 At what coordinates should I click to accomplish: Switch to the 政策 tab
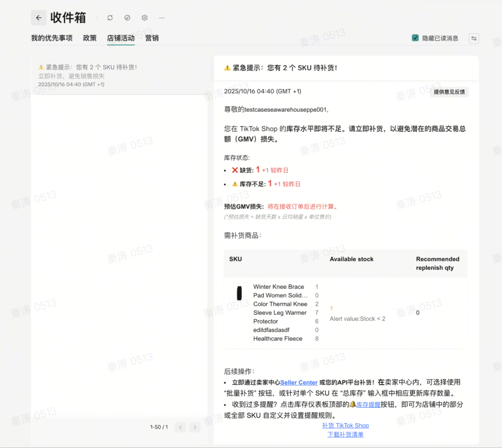coord(90,38)
